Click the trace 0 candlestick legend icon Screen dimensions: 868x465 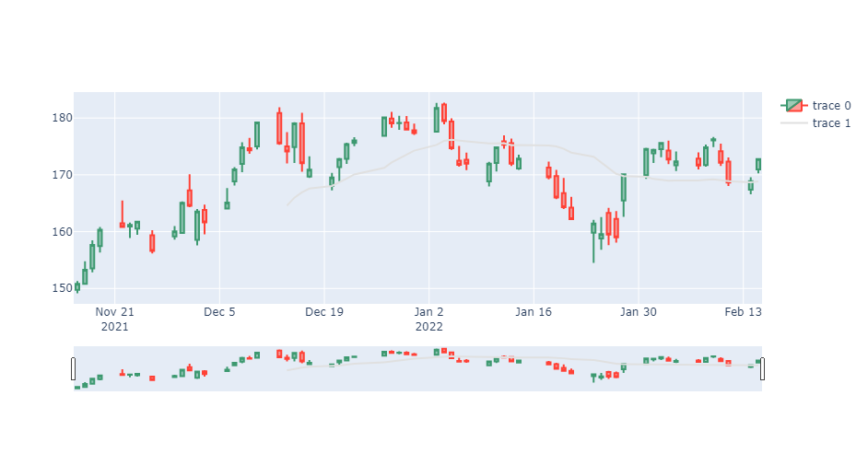tap(794, 105)
